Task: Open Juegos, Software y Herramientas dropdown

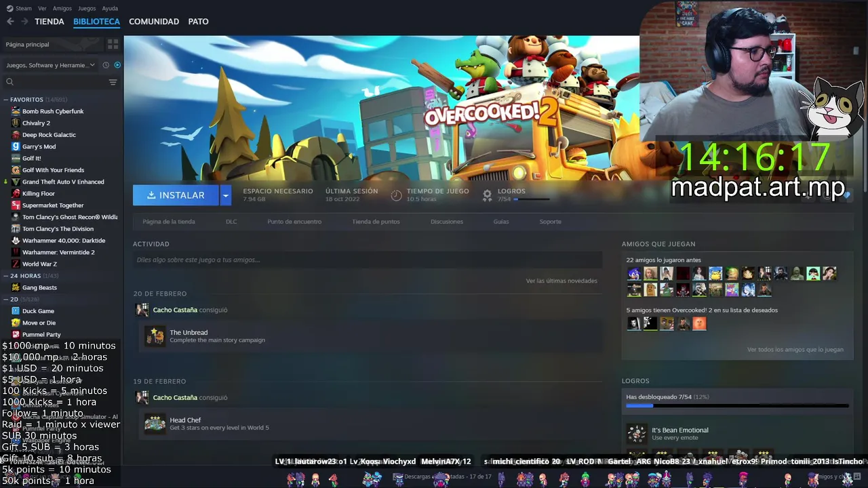Action: click(x=51, y=65)
